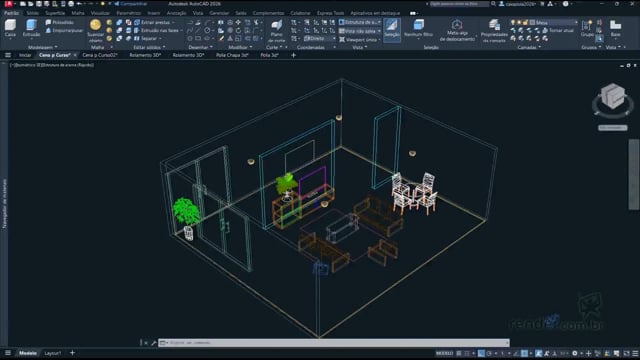This screenshot has height=360, width=640.
Task: Toggle clean screen in status bar
Action: click(x=627, y=353)
